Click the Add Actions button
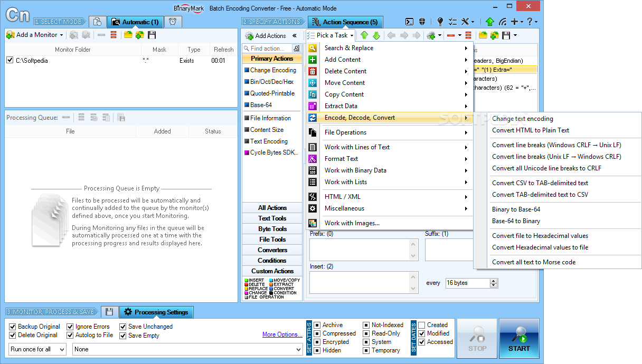642x364 pixels. tap(266, 35)
